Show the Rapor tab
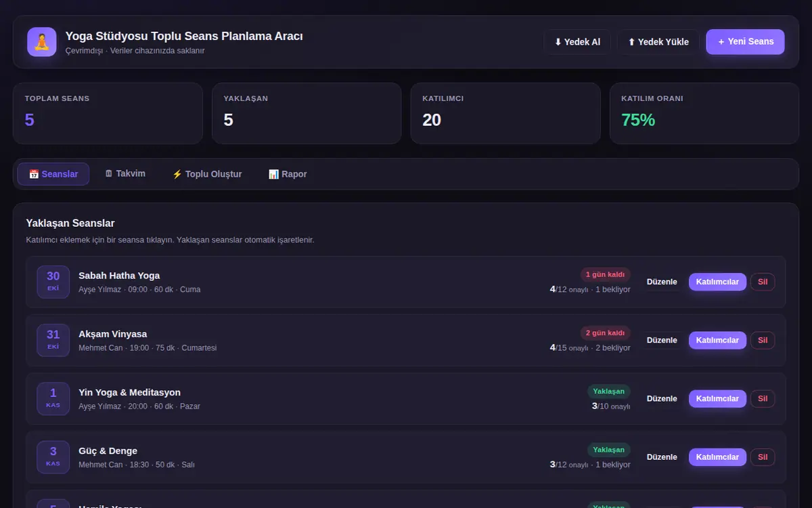Image resolution: width=812 pixels, height=508 pixels. 288,174
